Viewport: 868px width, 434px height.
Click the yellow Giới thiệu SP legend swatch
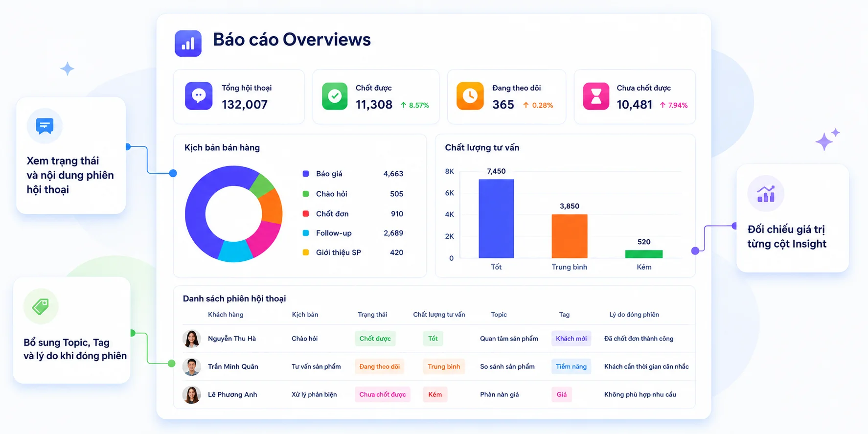(x=306, y=252)
